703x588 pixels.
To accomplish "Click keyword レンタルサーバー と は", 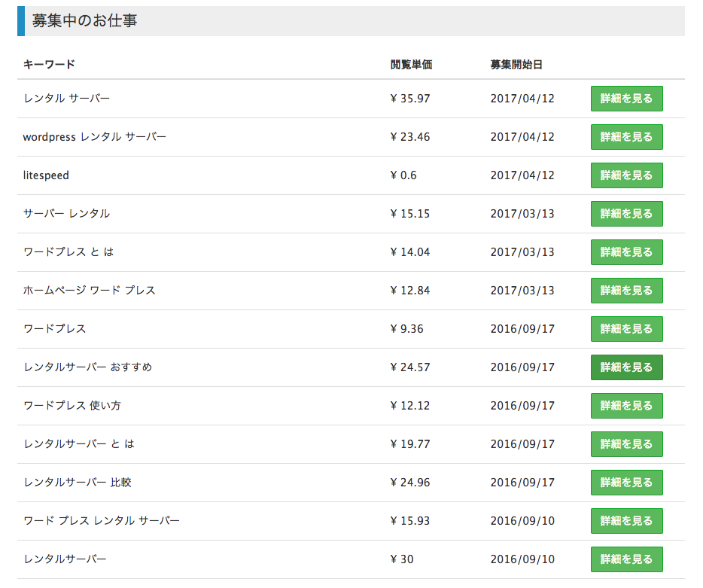I will click(79, 444).
